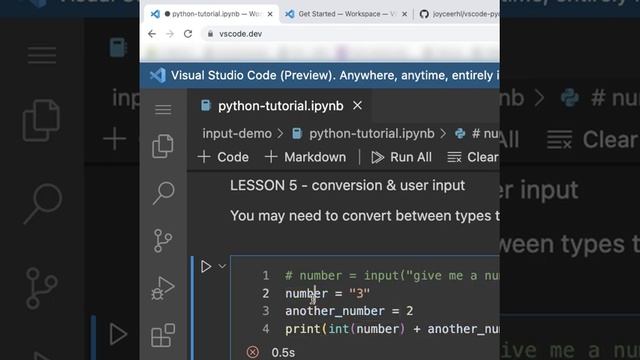Switch to the GitHub browser tab
Screen dimensions: 640x360
(x=459, y=14)
